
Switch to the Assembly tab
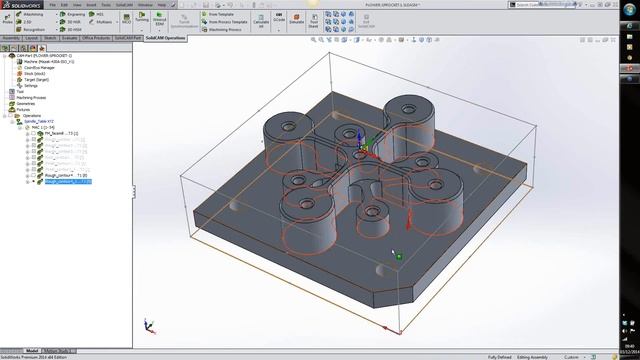pos(11,38)
